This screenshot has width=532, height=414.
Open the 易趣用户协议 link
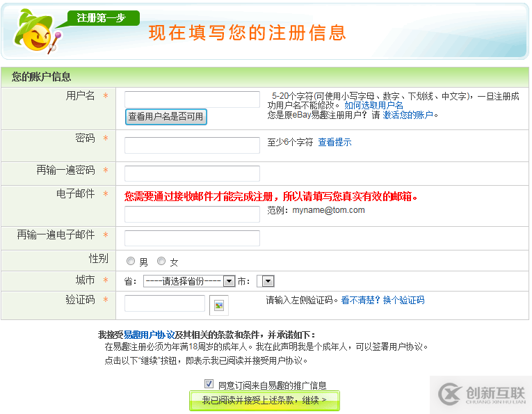click(x=149, y=335)
